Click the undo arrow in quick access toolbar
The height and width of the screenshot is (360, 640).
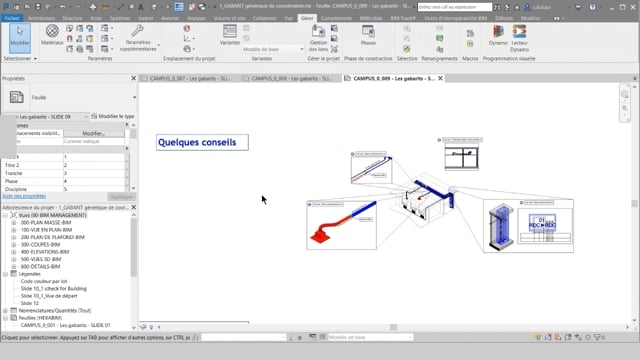pos(63,7)
